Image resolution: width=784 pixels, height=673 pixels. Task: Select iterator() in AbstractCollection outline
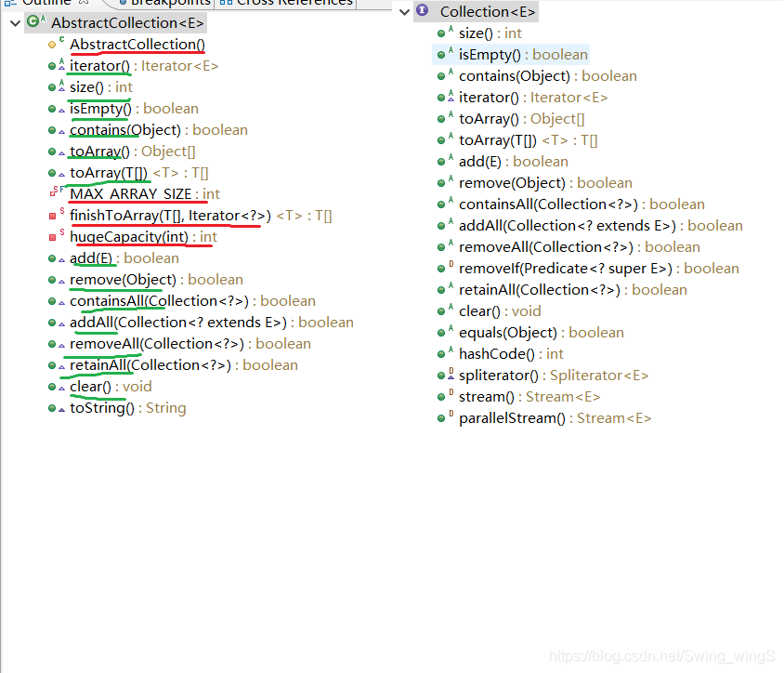coord(144,66)
